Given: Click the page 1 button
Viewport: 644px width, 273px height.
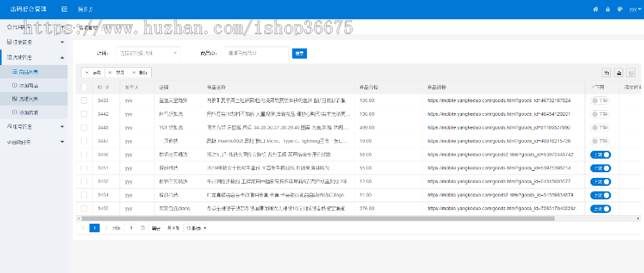Looking at the screenshot, I should coord(94,228).
